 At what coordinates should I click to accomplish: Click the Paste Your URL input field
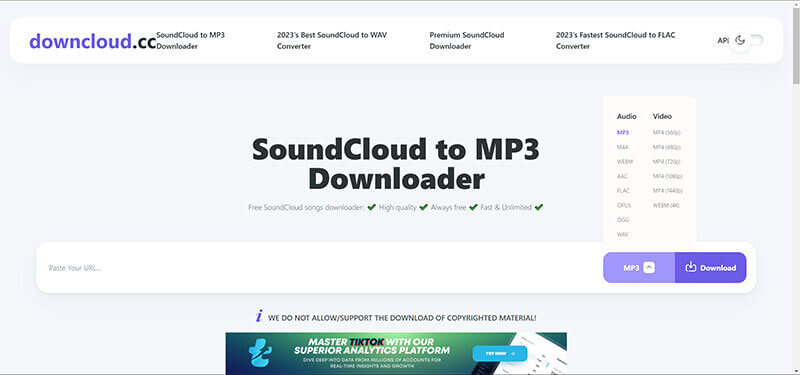(x=319, y=267)
